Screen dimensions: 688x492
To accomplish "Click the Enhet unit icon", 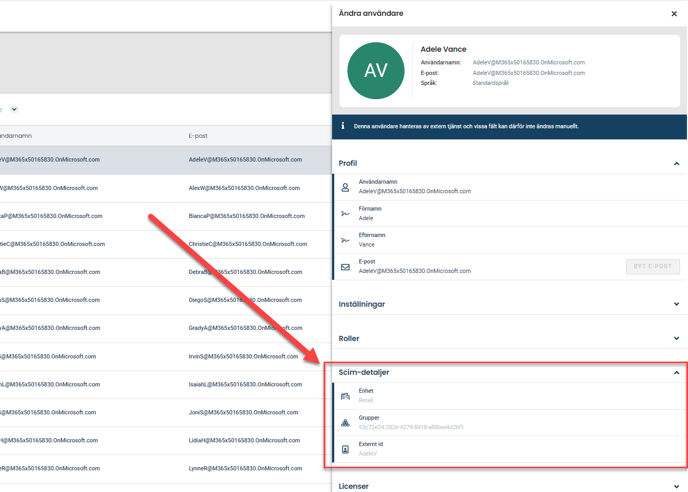I will pyautogui.click(x=345, y=396).
